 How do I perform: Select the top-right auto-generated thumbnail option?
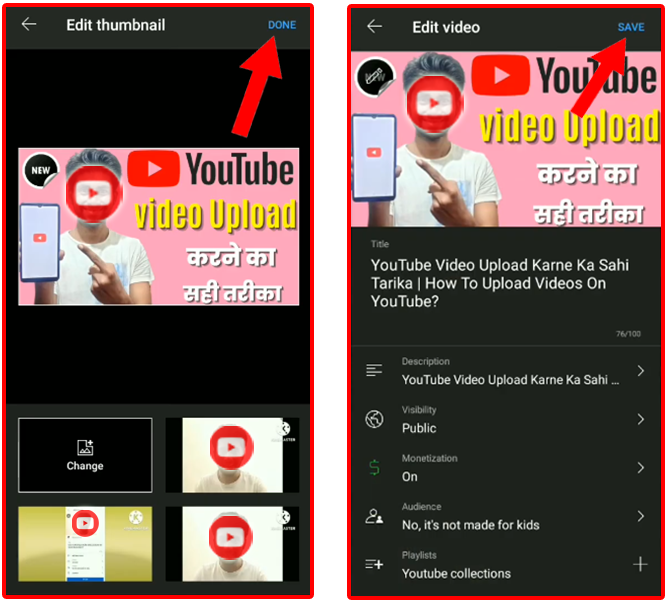232,455
